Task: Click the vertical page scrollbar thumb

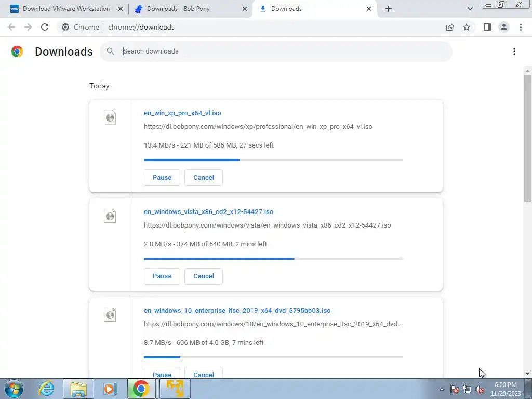Action: tap(527, 138)
